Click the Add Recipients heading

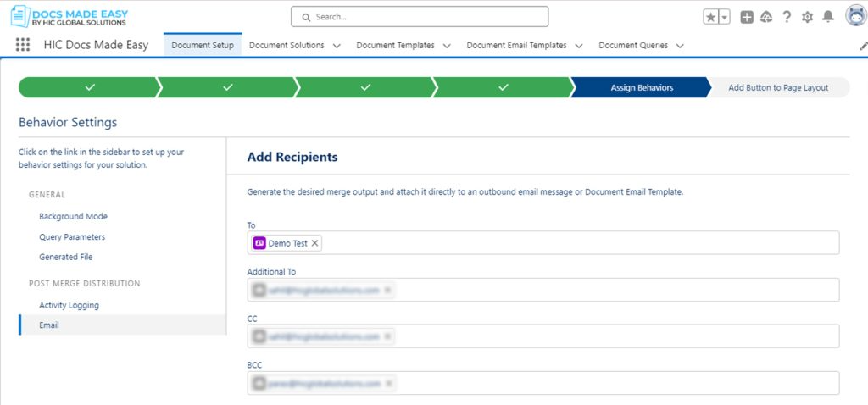292,157
